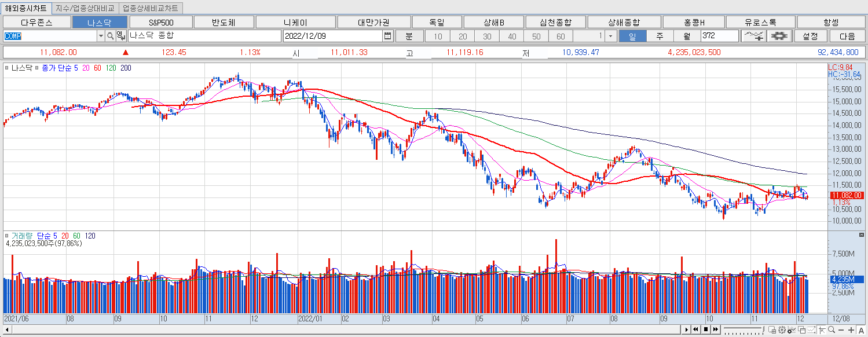Select the 심천종합 index button
The height and width of the screenshot is (337, 868).
555,22
